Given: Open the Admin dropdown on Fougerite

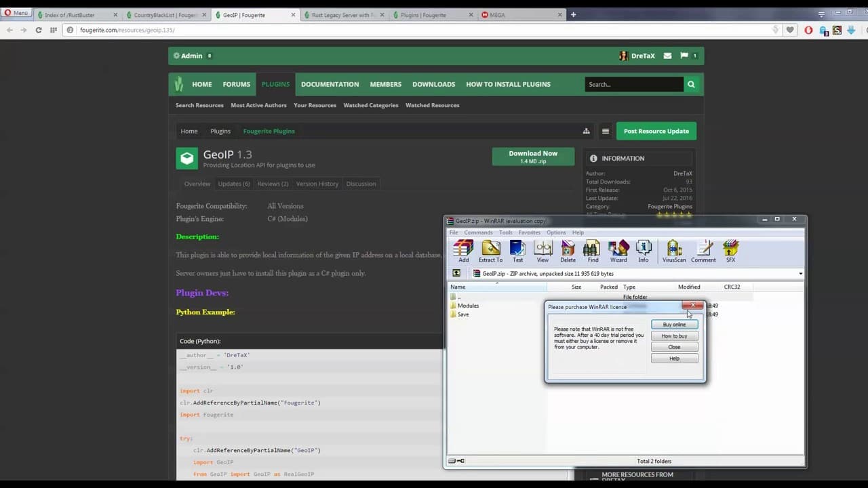Looking at the screenshot, I should coord(193,56).
